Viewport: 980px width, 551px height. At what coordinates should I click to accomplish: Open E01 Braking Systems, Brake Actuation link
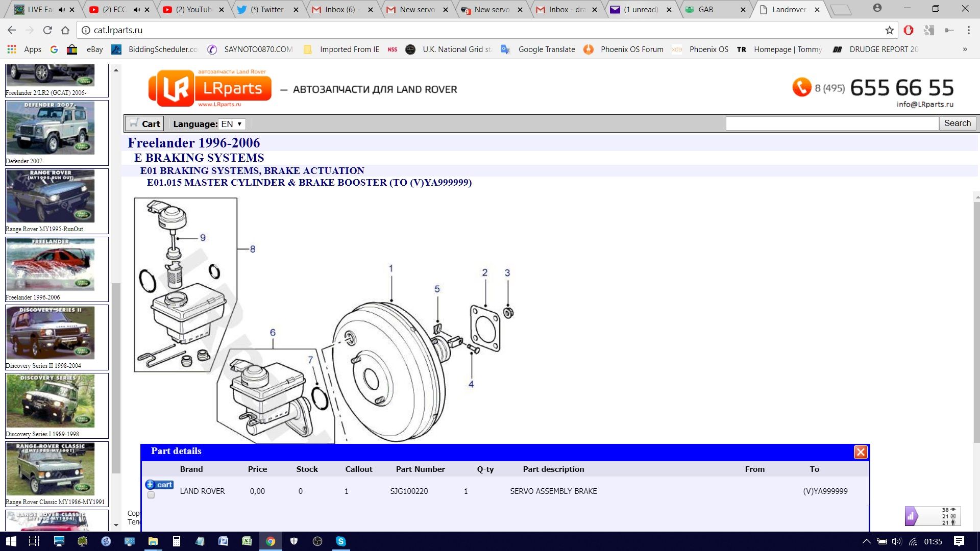(x=252, y=170)
